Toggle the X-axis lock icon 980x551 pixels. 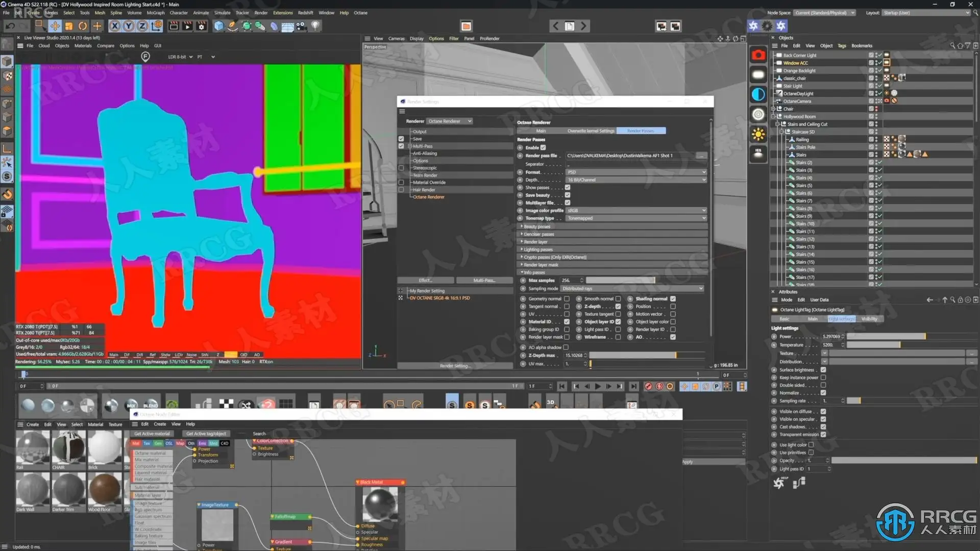pos(115,26)
